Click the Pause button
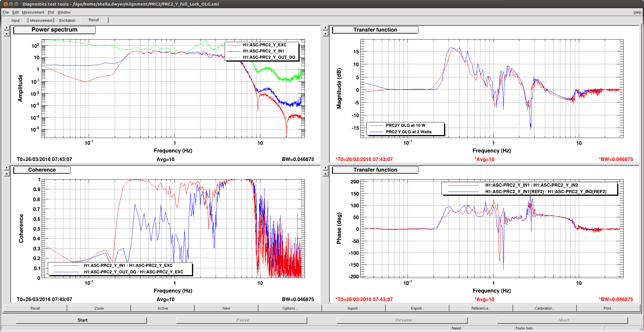Screen dimensions: 644x332 coord(242,320)
